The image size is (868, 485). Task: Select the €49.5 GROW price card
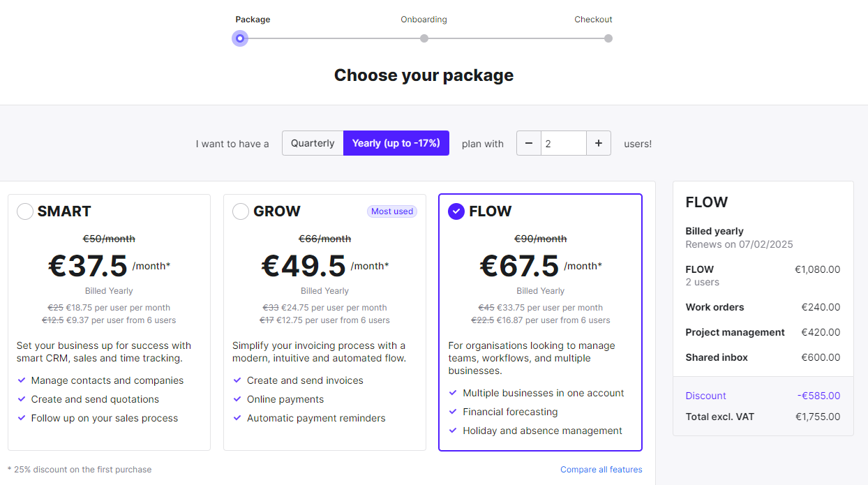click(x=324, y=322)
